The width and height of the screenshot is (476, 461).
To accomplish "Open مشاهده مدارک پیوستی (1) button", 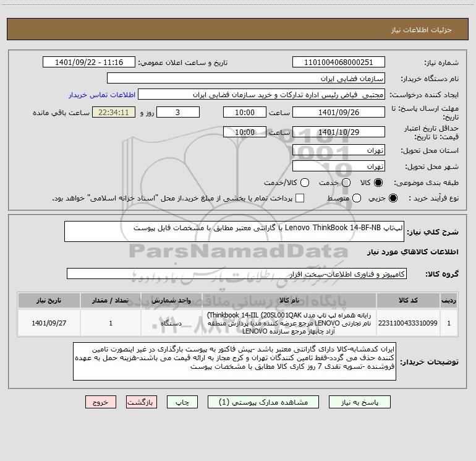I will tap(263, 402).
